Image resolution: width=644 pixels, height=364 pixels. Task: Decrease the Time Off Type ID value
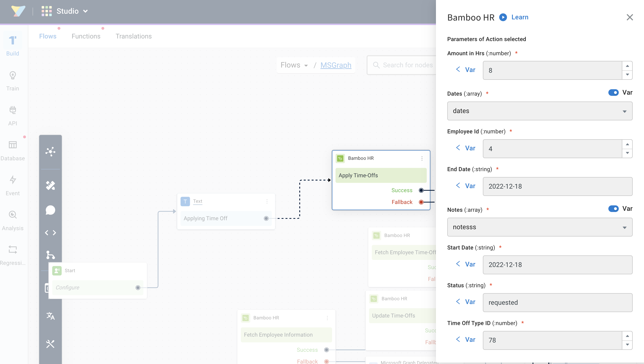coord(627,344)
